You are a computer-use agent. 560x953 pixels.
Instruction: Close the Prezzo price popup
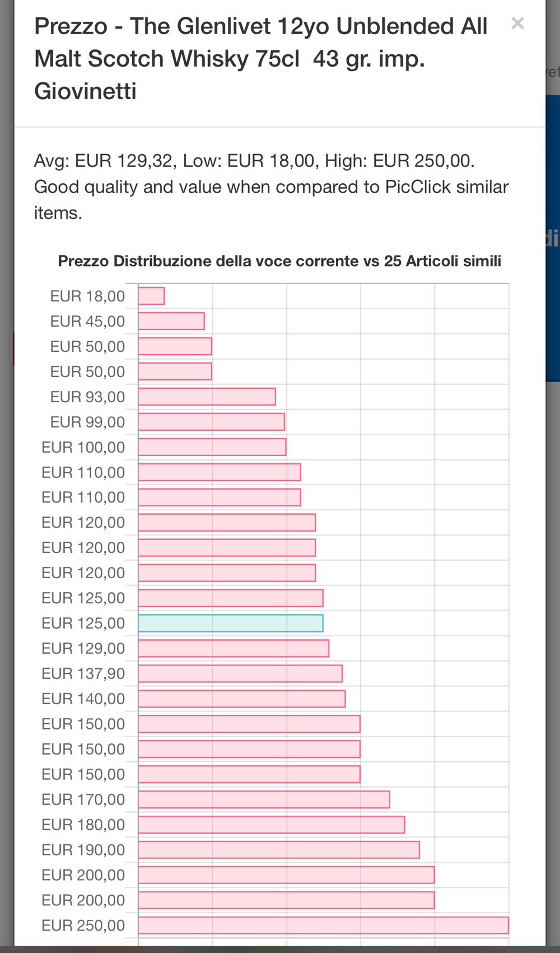[517, 24]
